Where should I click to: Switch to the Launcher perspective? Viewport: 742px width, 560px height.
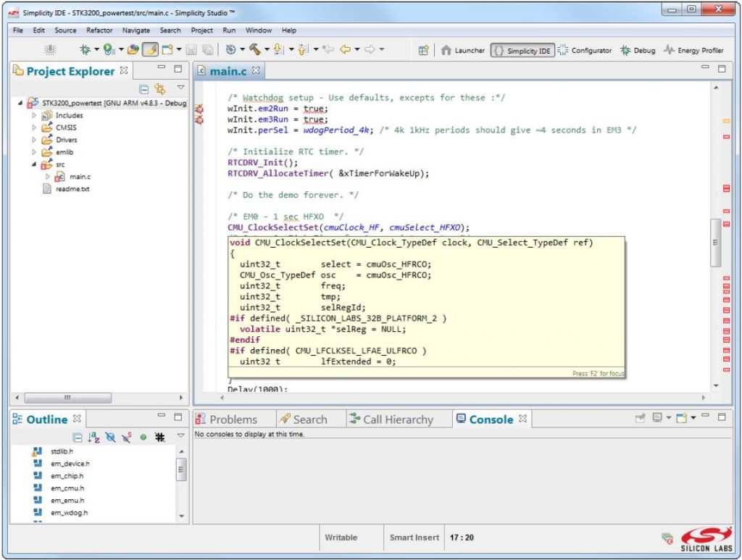(463, 50)
